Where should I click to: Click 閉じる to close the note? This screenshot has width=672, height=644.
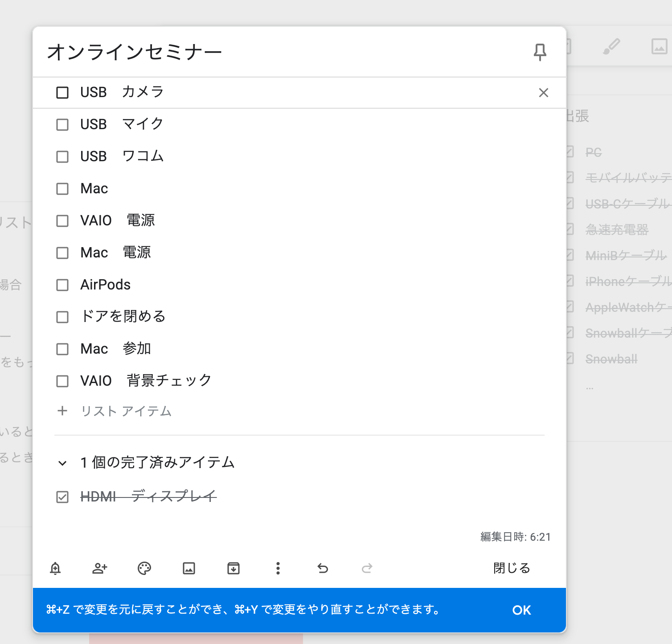tap(512, 568)
